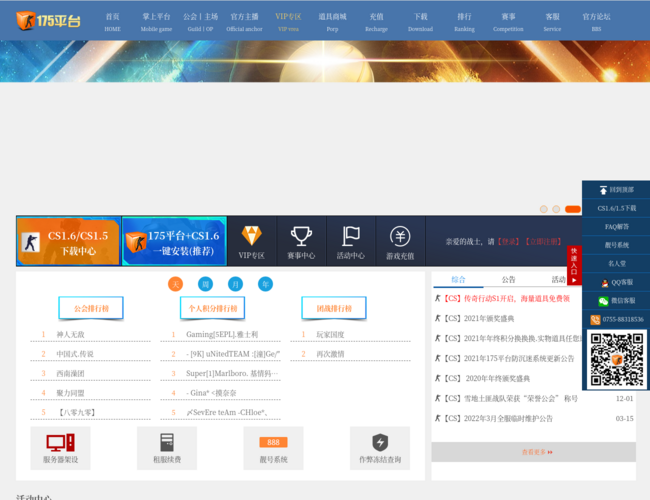Open 租服续费 server icon
Image resolution: width=650 pixels, height=500 pixels.
click(167, 447)
